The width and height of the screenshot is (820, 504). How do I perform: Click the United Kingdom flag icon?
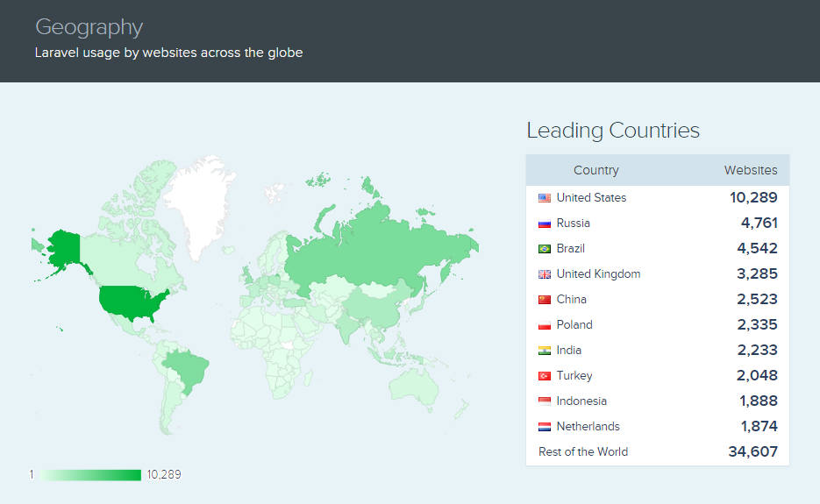click(545, 274)
